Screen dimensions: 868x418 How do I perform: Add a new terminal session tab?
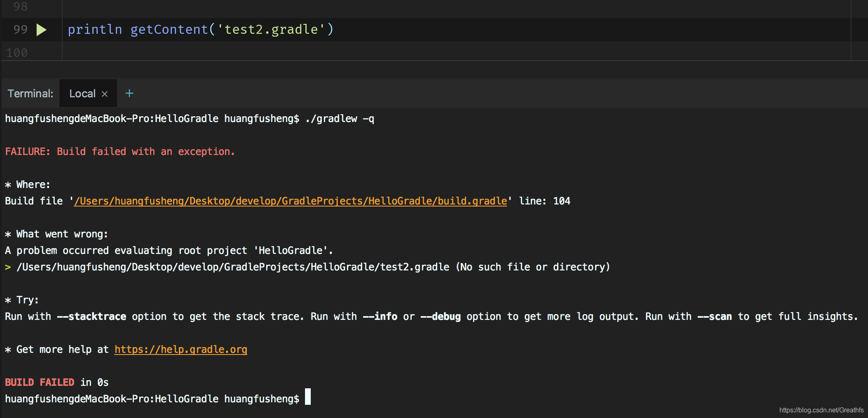[129, 93]
